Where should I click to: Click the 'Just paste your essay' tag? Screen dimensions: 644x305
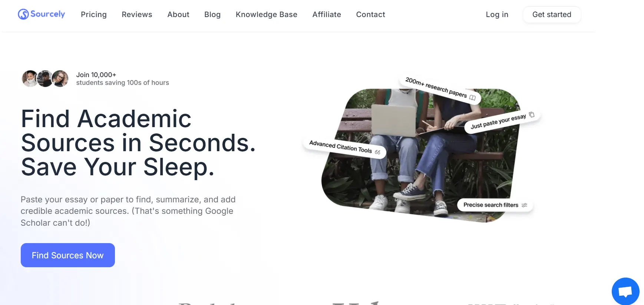[x=502, y=121]
